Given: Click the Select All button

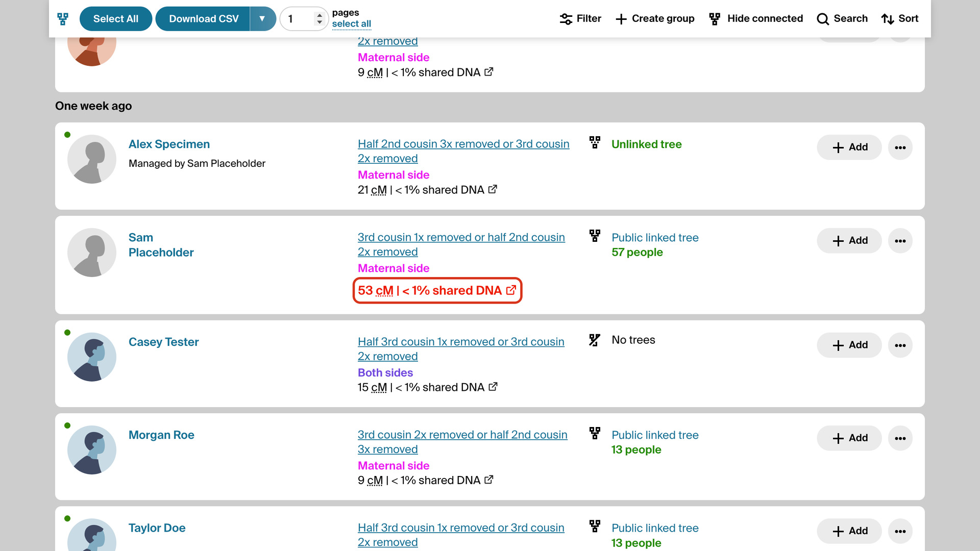Looking at the screenshot, I should (x=116, y=19).
